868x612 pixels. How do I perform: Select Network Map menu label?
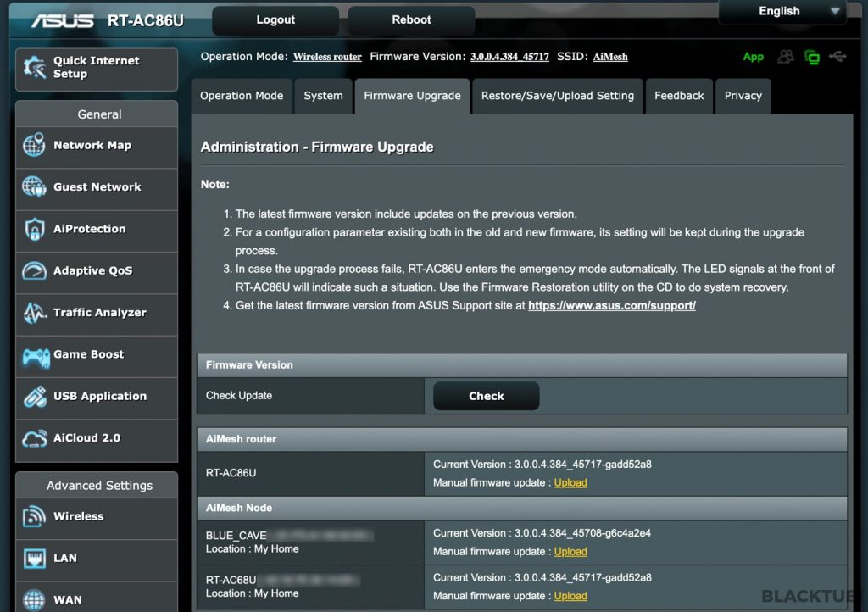92,145
